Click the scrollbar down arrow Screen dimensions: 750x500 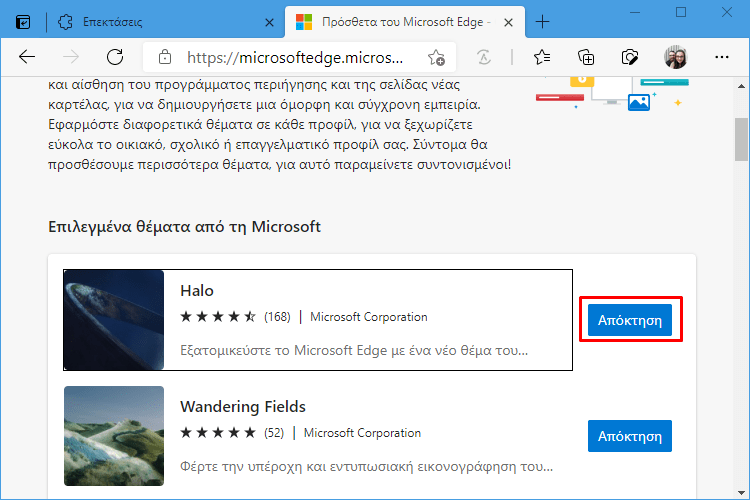click(741, 492)
